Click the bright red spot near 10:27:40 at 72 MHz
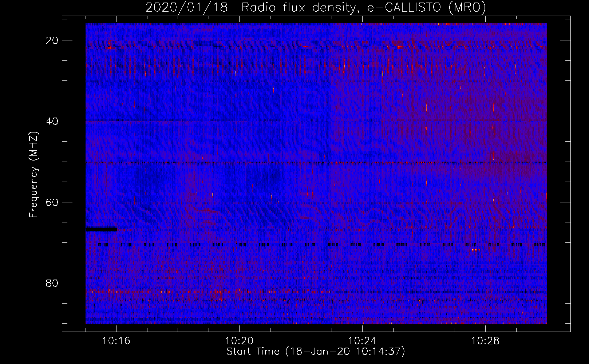This screenshot has width=589, height=364. [x=475, y=250]
